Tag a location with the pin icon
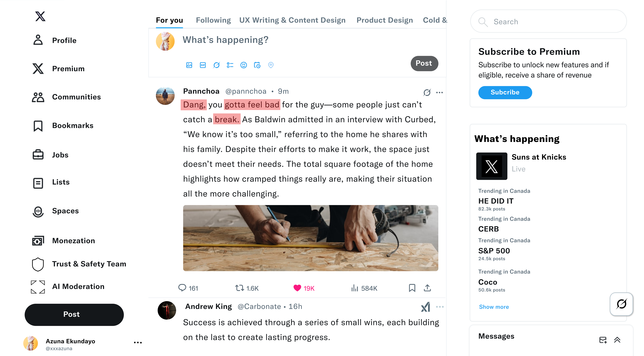Viewport: 644px width, 356px height. [271, 65]
